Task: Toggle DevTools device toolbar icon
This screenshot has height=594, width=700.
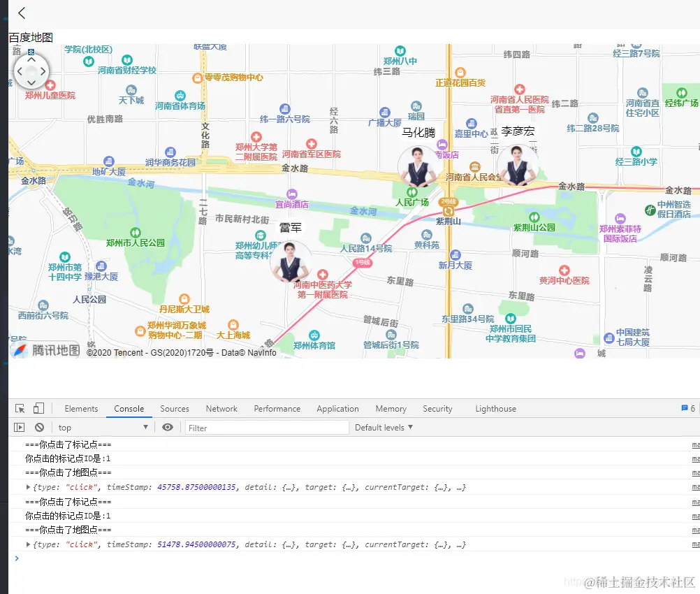Action: tap(39, 409)
